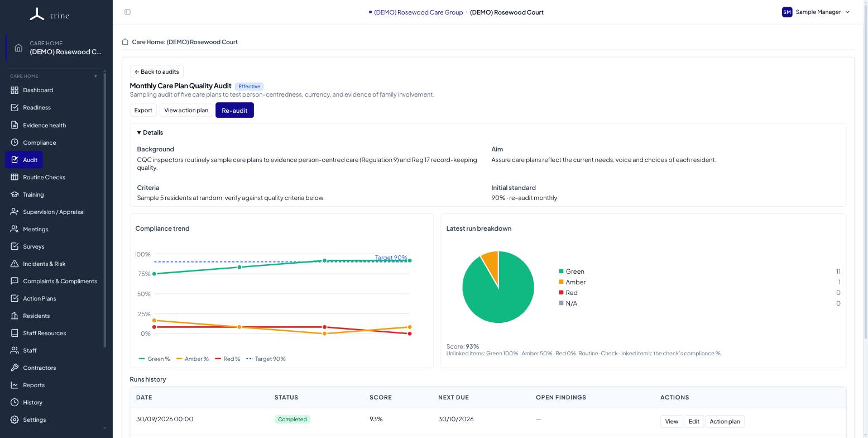Click the Reports chart icon
868x438 pixels.
15,385
